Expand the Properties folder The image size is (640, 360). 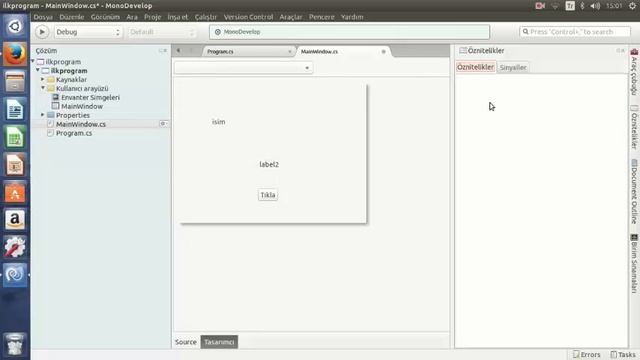(42, 115)
